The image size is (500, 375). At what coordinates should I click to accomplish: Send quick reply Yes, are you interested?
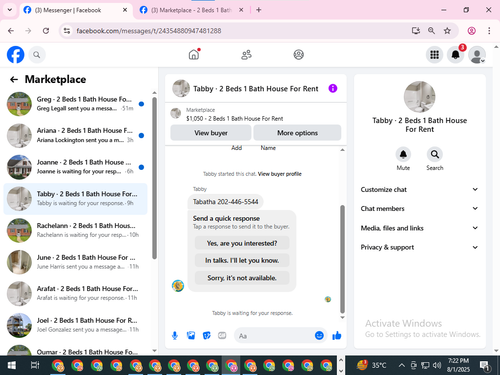tap(242, 243)
